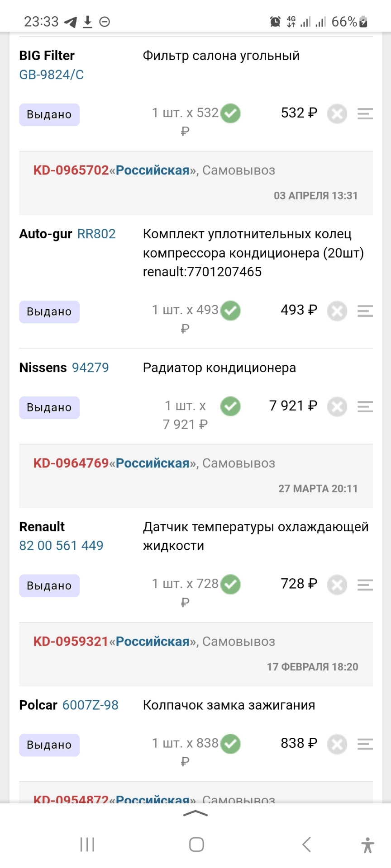
Task: Open the Российская store link under KD-0964769
Action: pyautogui.click(x=152, y=463)
